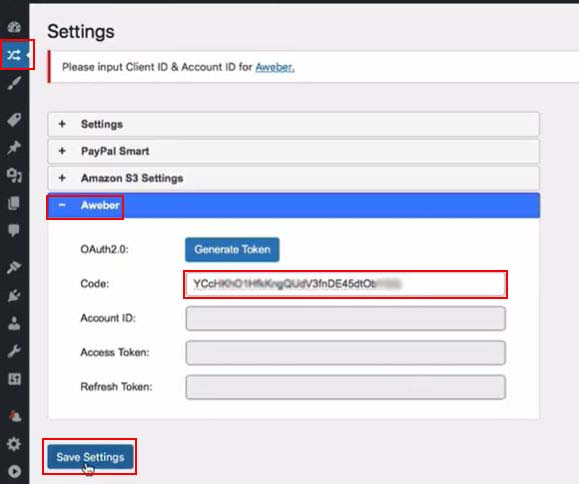Viewport: 579px width, 484px height.
Task: Click the Generate Token button
Action: (232, 250)
